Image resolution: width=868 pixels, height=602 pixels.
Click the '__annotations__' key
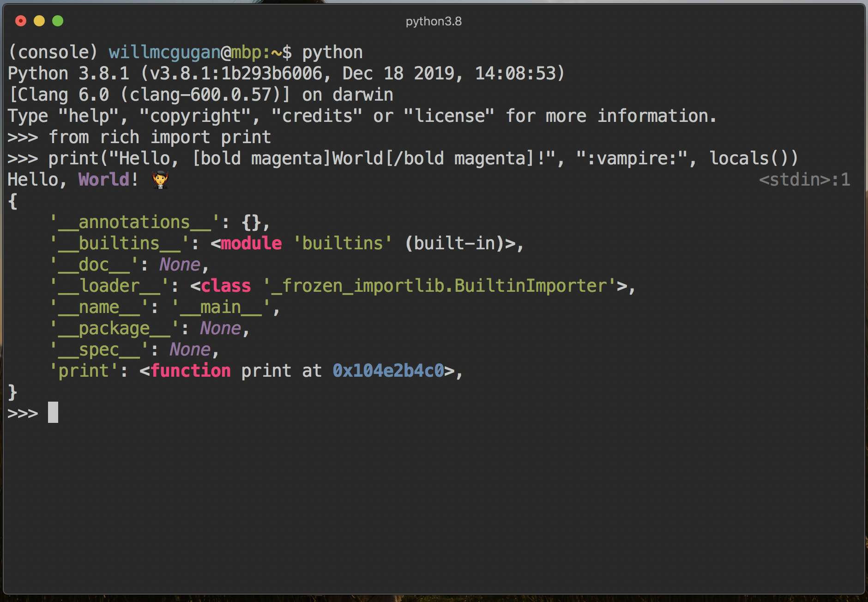pyautogui.click(x=134, y=222)
